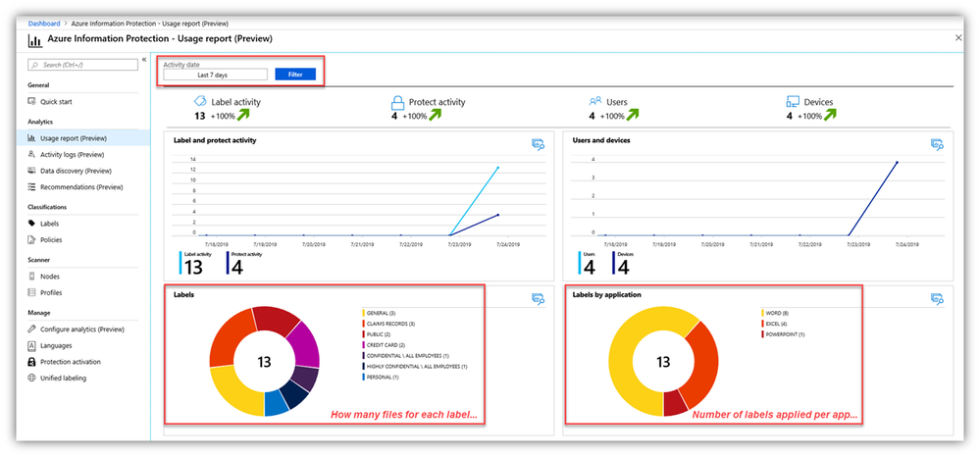Image resolution: width=980 pixels, height=457 pixels.
Task: Click PERSONAL (1) legend entry
Action: click(x=380, y=377)
